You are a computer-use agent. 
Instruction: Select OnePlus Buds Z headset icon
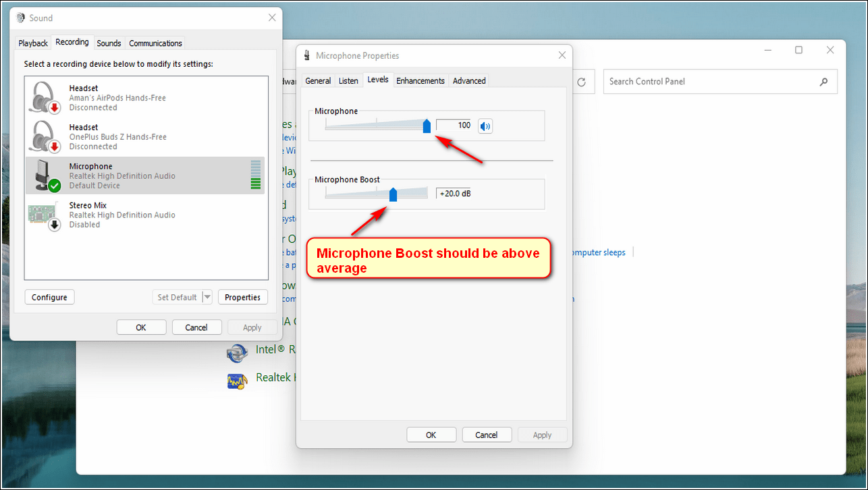[45, 137]
